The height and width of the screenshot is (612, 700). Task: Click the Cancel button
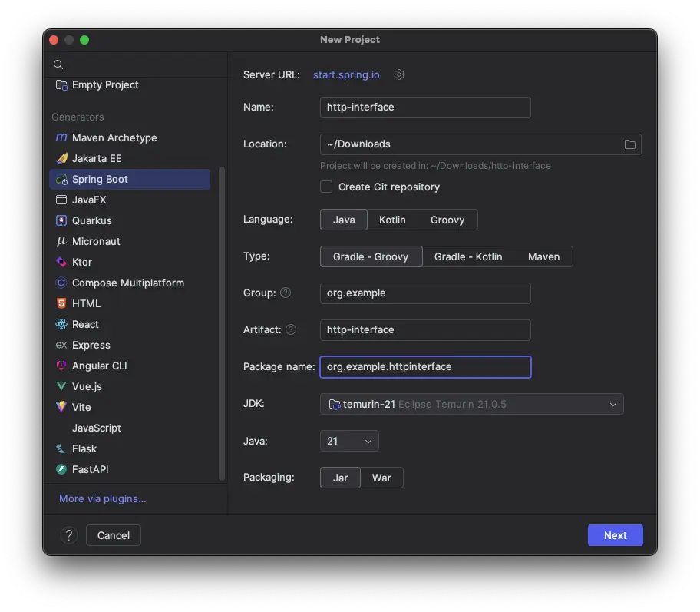coord(114,535)
